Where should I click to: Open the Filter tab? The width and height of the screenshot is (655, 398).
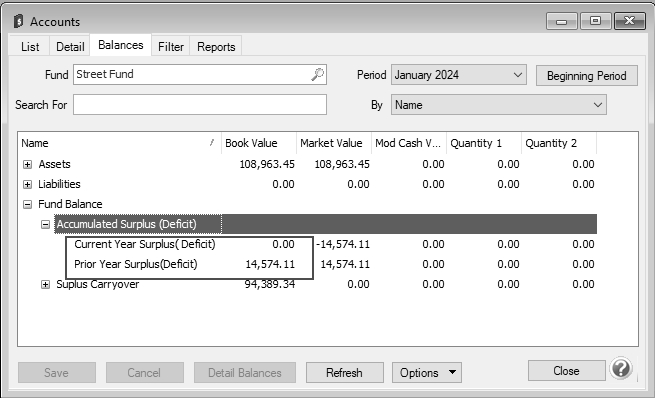tap(171, 46)
